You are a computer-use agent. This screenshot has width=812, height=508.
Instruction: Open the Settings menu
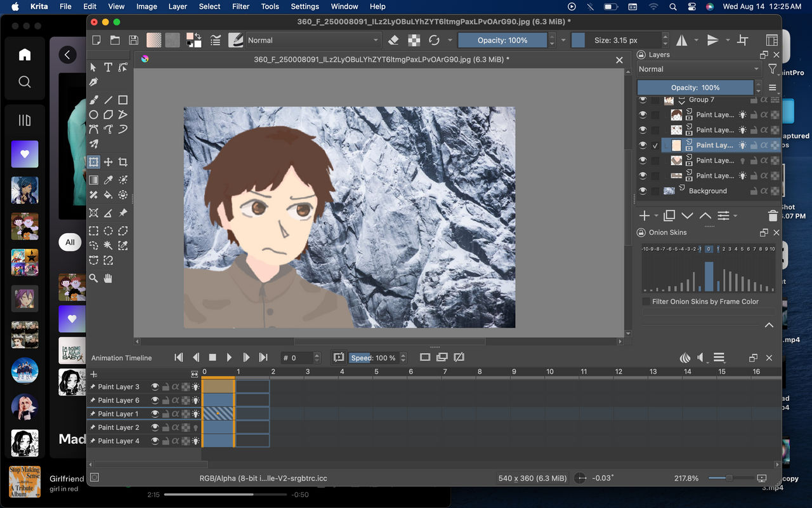(304, 6)
